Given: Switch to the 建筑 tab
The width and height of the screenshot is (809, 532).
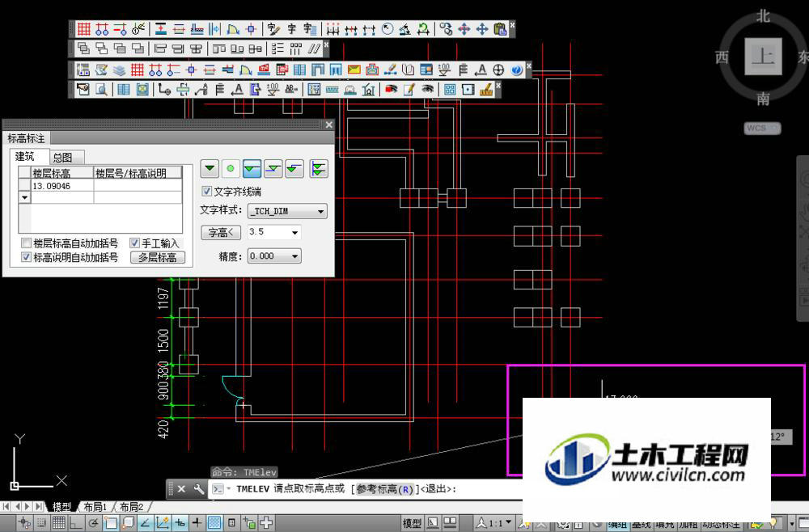Looking at the screenshot, I should (x=25, y=156).
